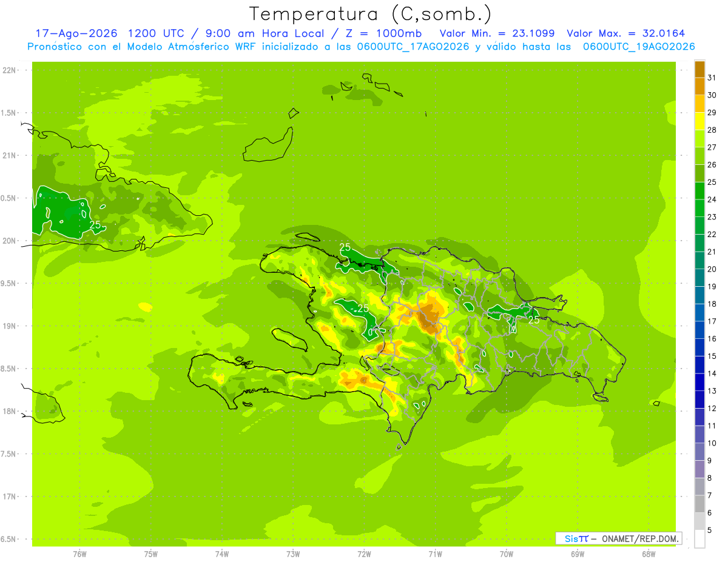Click the "20N" latitude label
This screenshot has width=728, height=562.
(x=8, y=241)
